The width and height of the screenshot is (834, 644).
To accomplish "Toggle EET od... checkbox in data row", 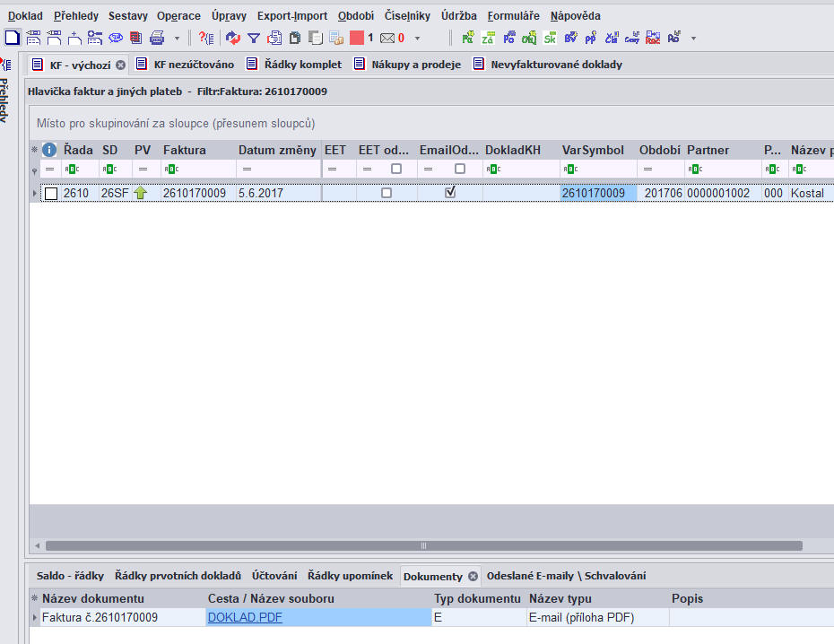I will click(387, 193).
